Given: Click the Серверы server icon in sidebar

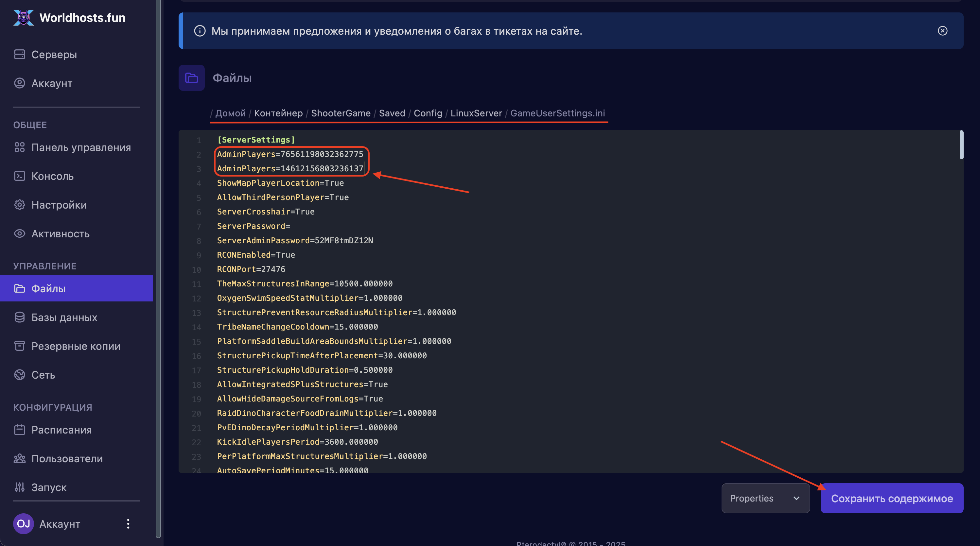Looking at the screenshot, I should 19,54.
